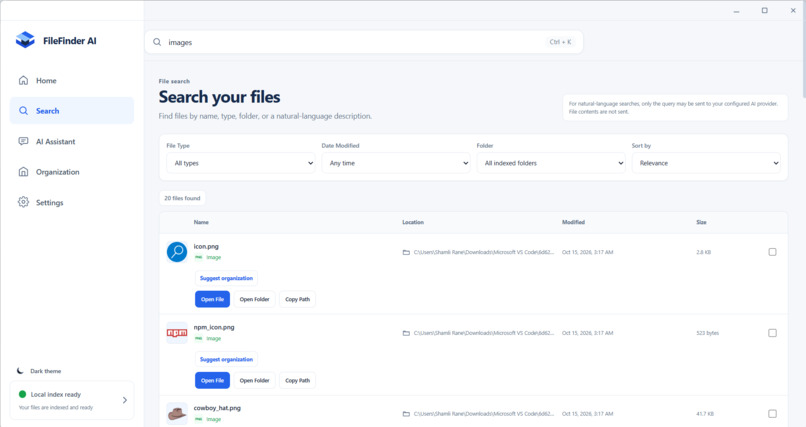Viewport: 806px width, 427px height.
Task: Open the Organization section
Action: (71, 172)
